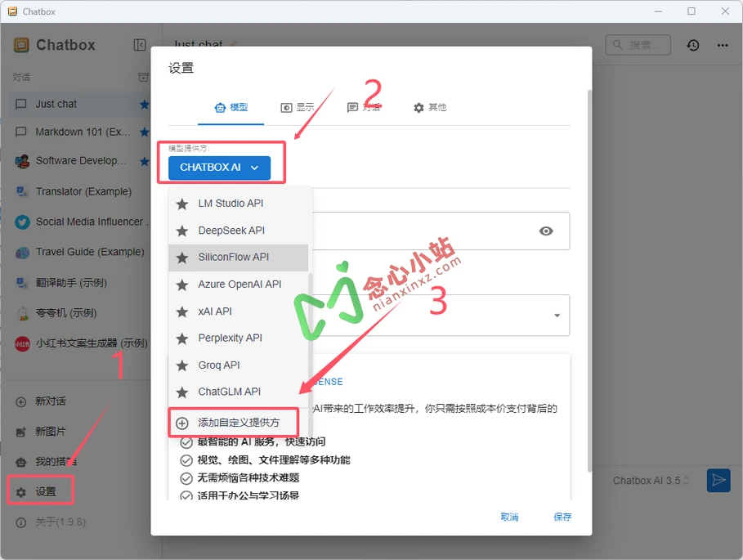
Task: Click the 新图片 new image icon
Action: 21,431
